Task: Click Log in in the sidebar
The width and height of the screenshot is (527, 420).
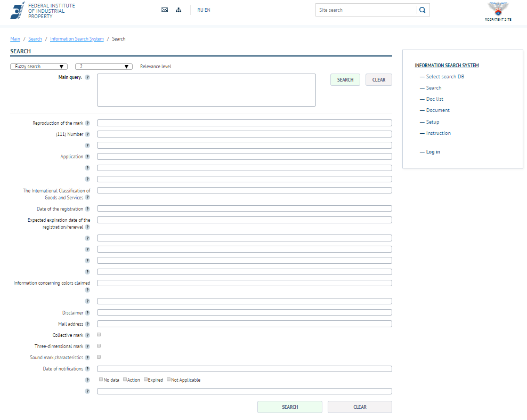Action: pos(433,152)
